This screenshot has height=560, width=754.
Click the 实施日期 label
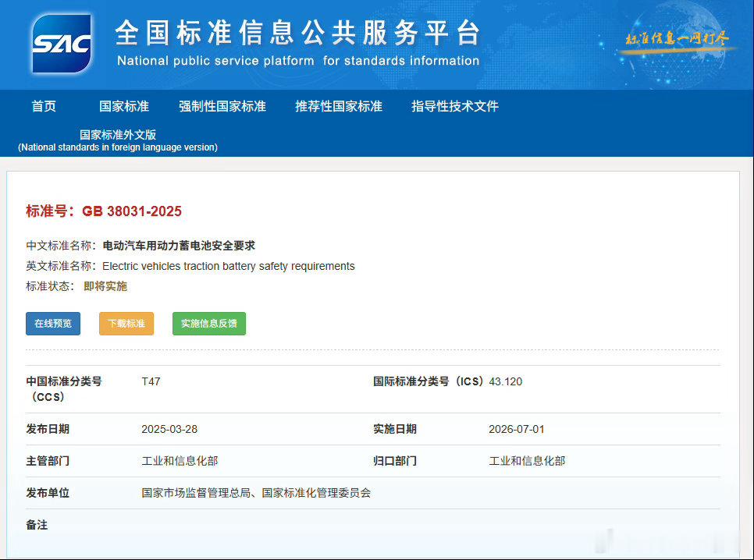[x=395, y=429]
